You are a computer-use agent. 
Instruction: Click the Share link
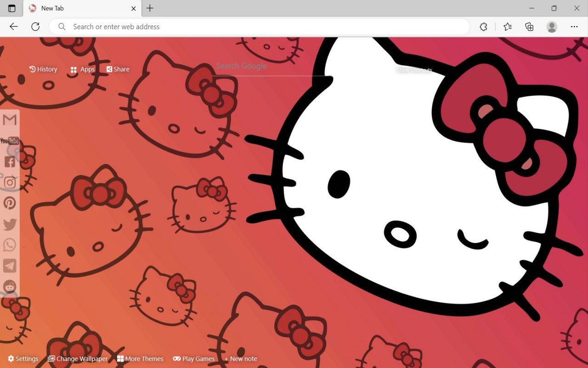pos(118,69)
